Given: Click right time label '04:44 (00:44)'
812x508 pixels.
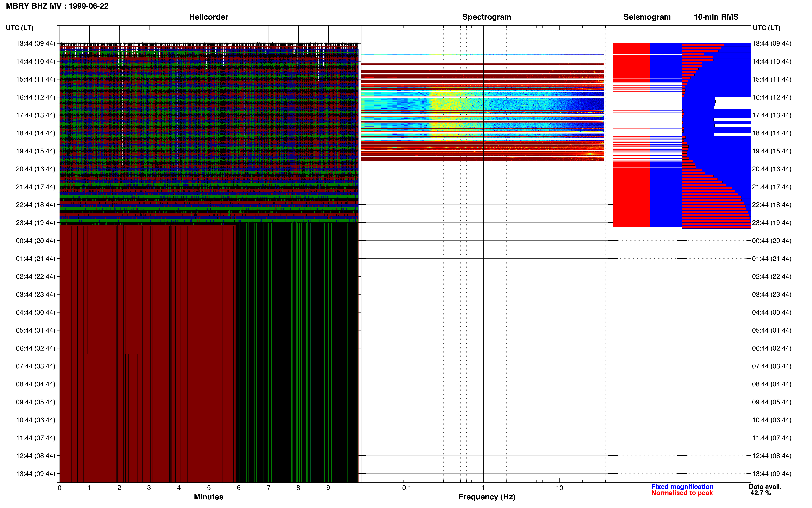Looking at the screenshot, I should [x=772, y=313].
